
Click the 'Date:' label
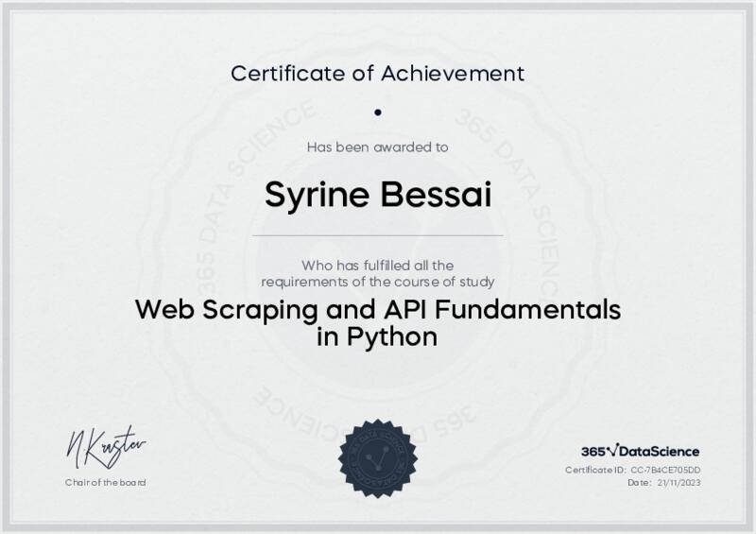click(x=640, y=483)
